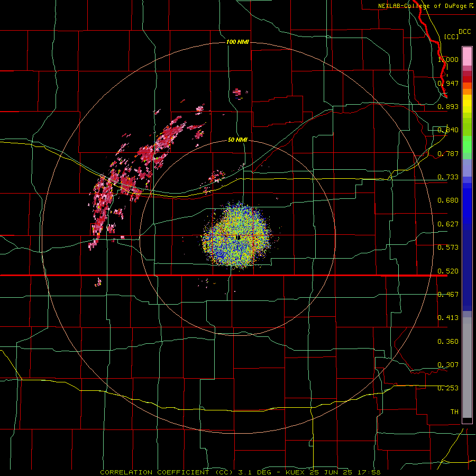Select the [CC] legend unit label

[451, 36]
